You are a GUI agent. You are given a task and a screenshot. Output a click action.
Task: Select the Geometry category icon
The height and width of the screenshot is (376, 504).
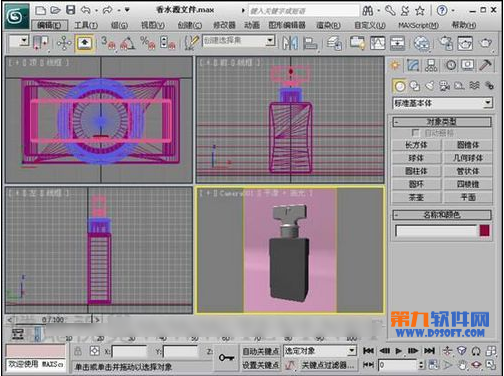pos(400,86)
